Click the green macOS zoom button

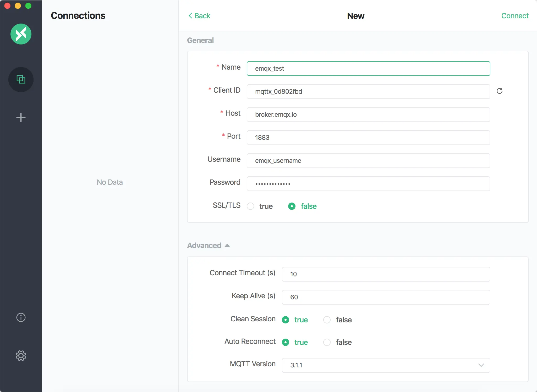[28, 6]
